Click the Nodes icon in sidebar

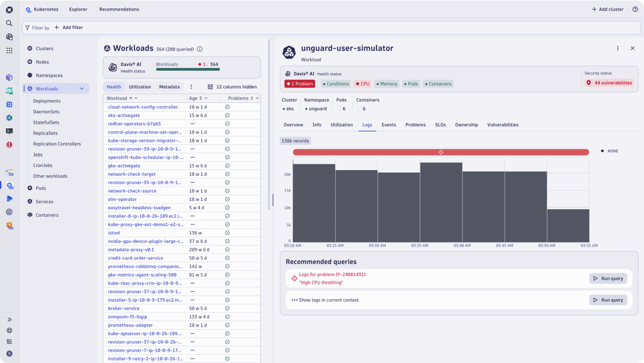[x=30, y=62]
